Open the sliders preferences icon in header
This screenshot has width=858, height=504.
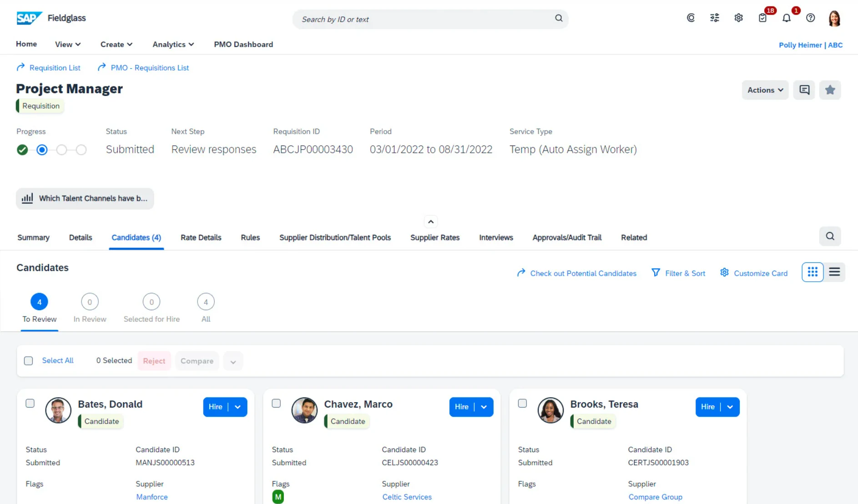coord(715,18)
